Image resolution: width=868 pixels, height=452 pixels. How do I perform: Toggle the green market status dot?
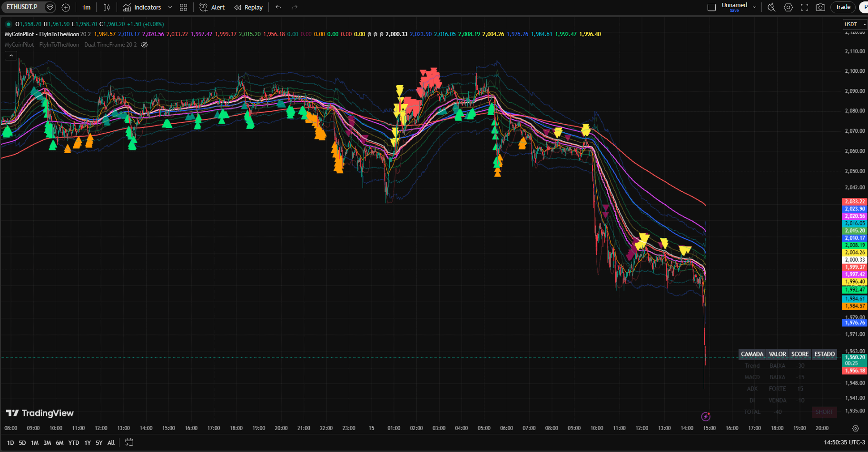tap(9, 24)
